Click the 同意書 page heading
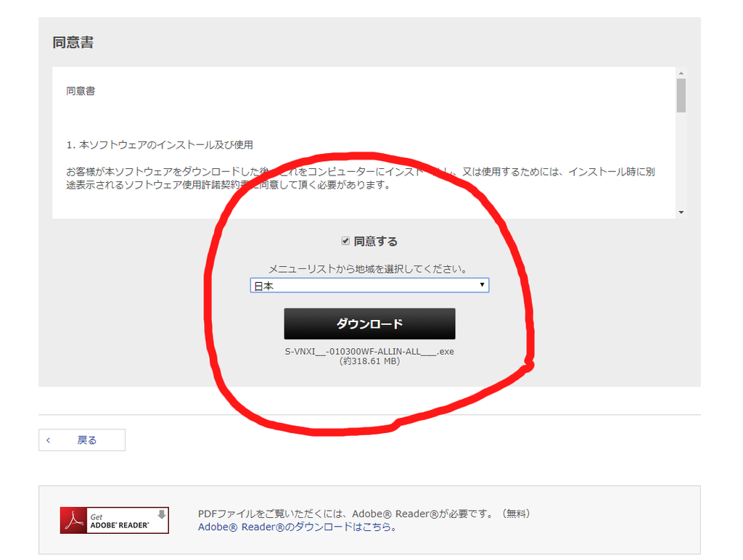This screenshot has height=560, width=743. [x=73, y=42]
